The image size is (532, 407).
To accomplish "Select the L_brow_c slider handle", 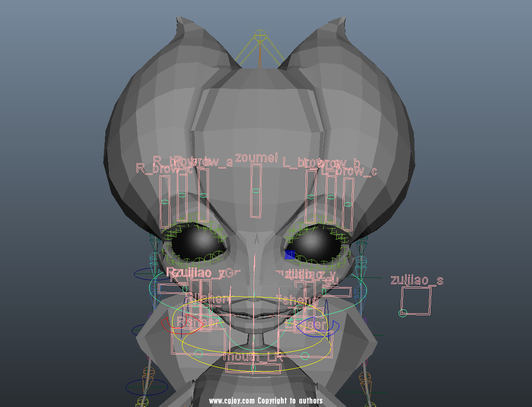I will 348,204.
